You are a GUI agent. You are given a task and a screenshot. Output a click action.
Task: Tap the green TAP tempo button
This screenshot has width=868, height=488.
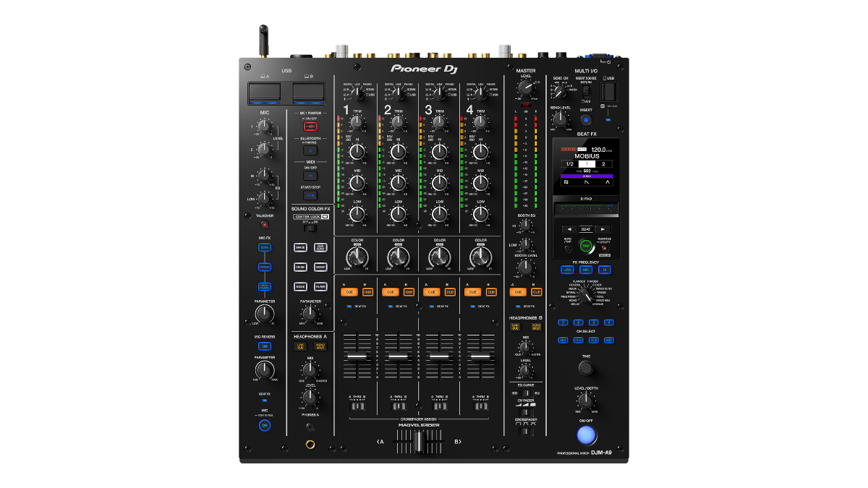coord(586,246)
